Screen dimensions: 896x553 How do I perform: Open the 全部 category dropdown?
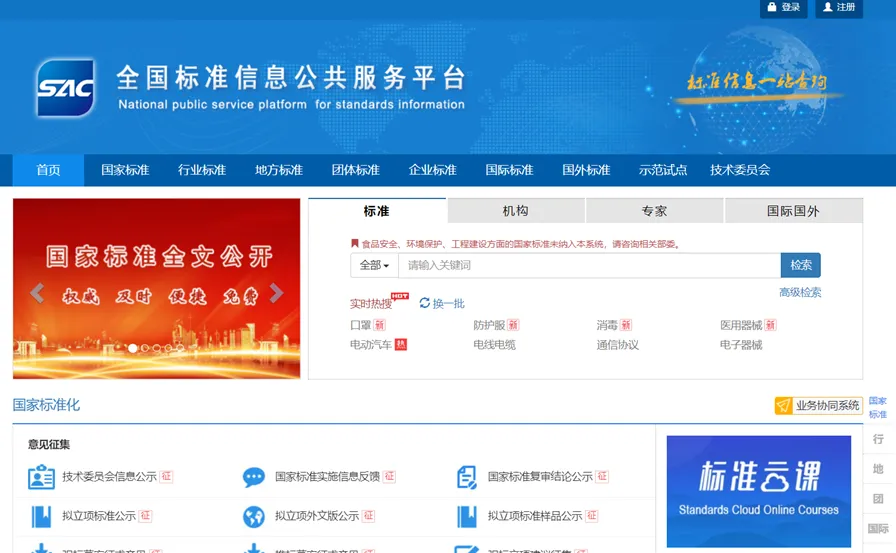click(374, 265)
